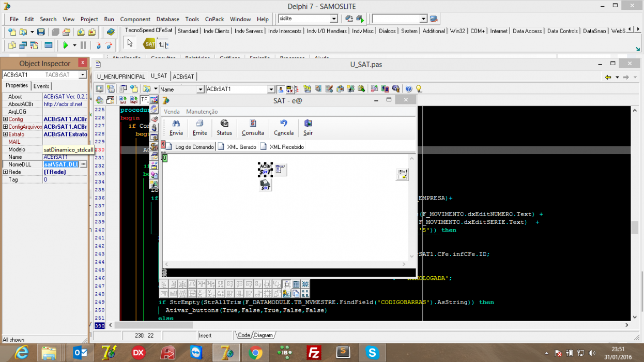Viewport: 644px width, 362px height.
Task: Open the CnPack menu
Action: tap(214, 19)
